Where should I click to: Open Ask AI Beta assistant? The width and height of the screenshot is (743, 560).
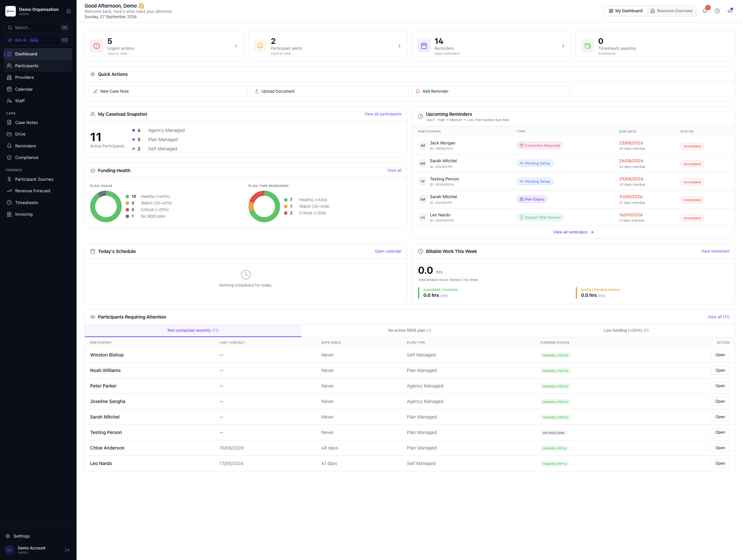tap(38, 40)
